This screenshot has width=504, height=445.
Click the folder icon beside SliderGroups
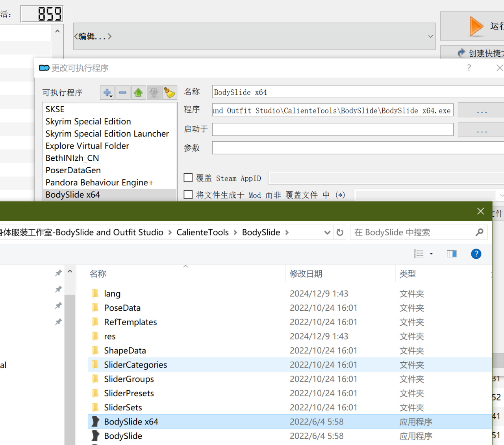[95, 379]
